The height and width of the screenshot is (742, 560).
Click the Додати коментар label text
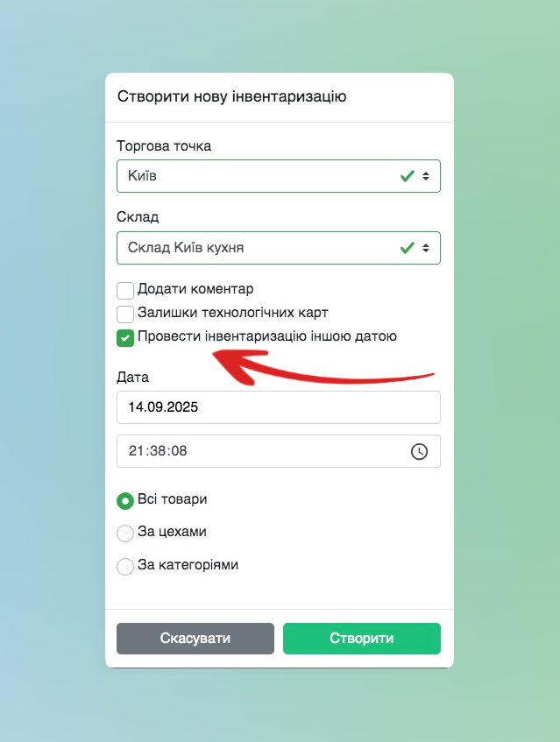pos(195,289)
